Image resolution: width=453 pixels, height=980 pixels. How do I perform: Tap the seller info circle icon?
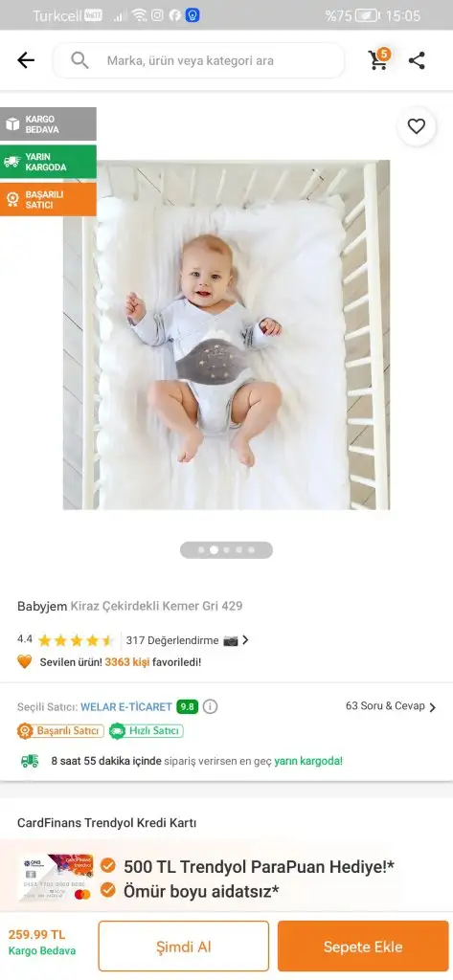[x=211, y=707]
